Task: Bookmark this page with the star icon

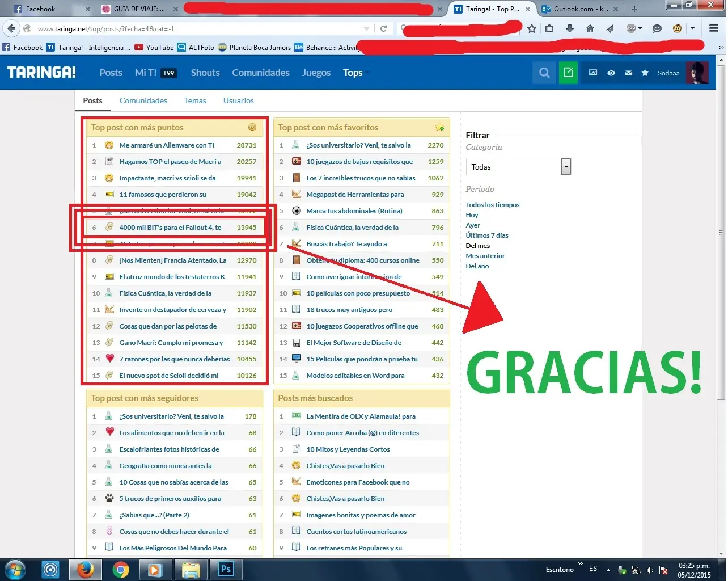Action: [x=532, y=28]
